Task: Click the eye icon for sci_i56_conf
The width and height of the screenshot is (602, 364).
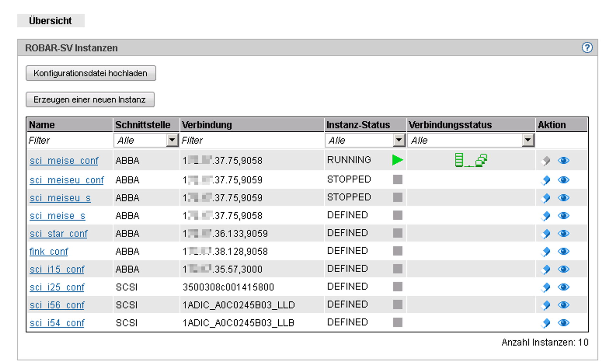Action: pyautogui.click(x=563, y=305)
